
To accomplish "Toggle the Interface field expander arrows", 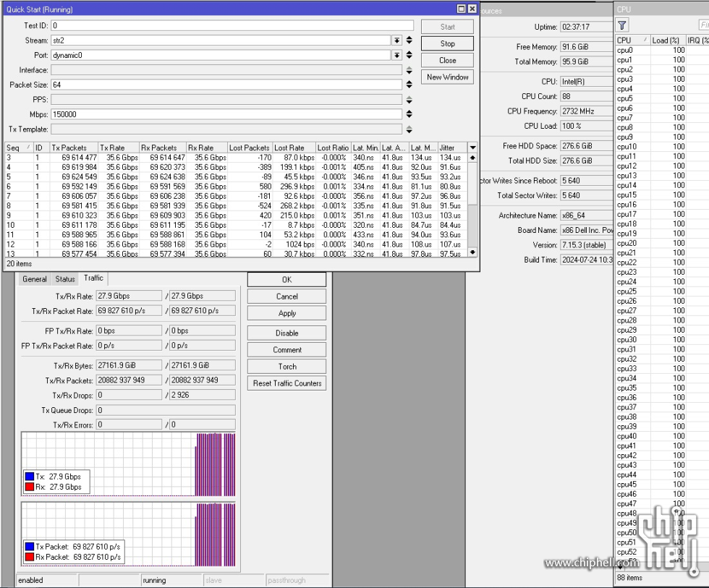I will (x=409, y=70).
